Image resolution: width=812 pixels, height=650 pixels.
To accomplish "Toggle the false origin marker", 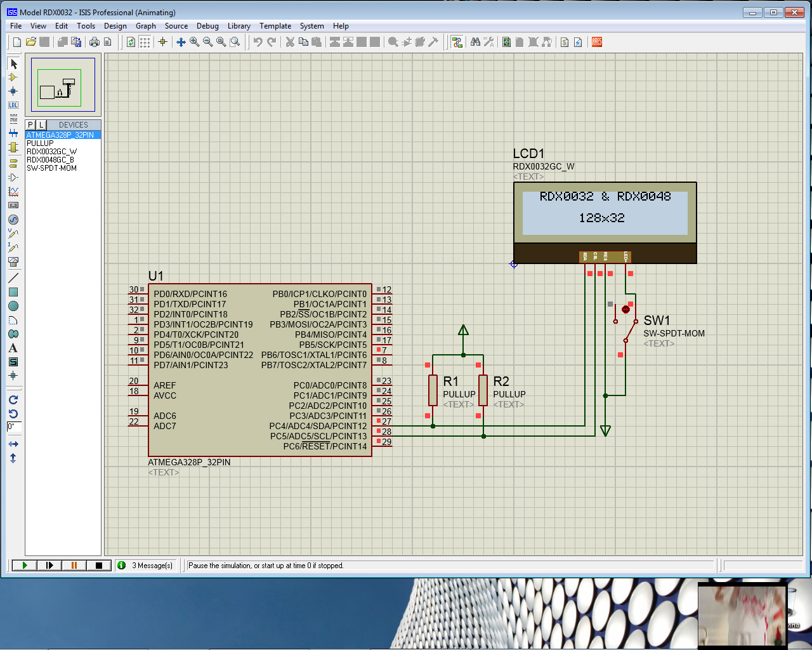I will 162,42.
